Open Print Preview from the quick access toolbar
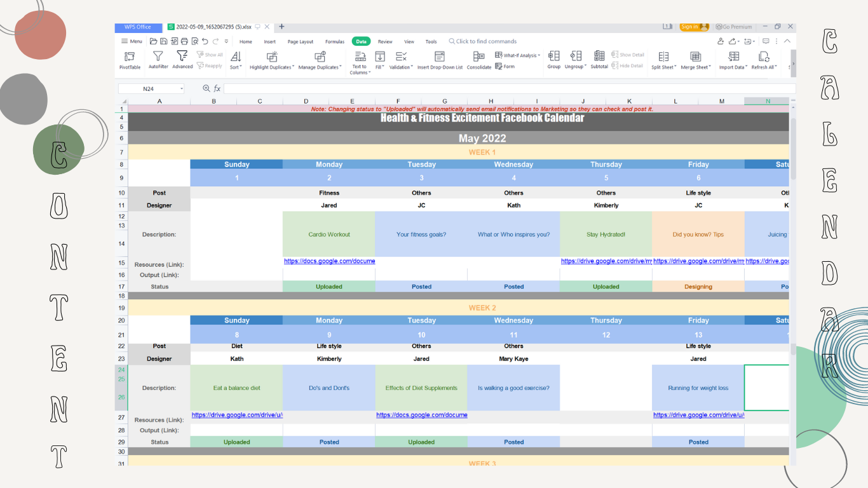Viewport: 868px width, 488px height. click(x=194, y=41)
